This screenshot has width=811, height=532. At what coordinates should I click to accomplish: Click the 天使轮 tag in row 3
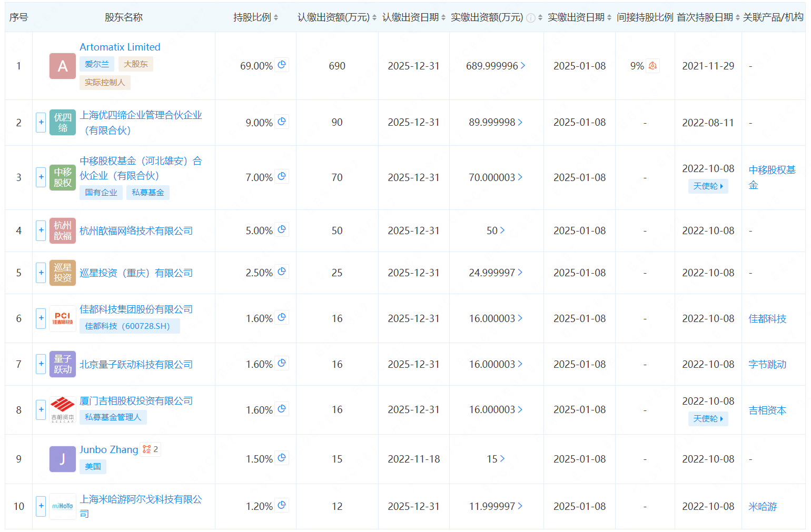[x=708, y=186]
